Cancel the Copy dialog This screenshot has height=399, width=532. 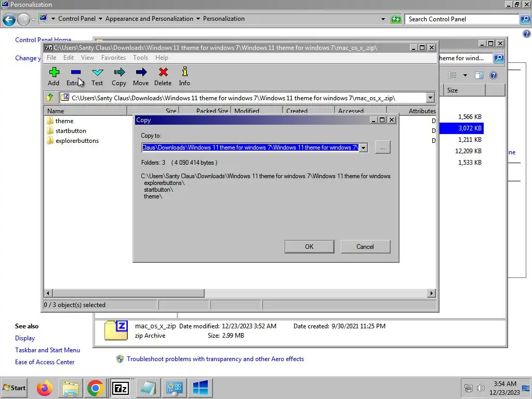(365, 247)
